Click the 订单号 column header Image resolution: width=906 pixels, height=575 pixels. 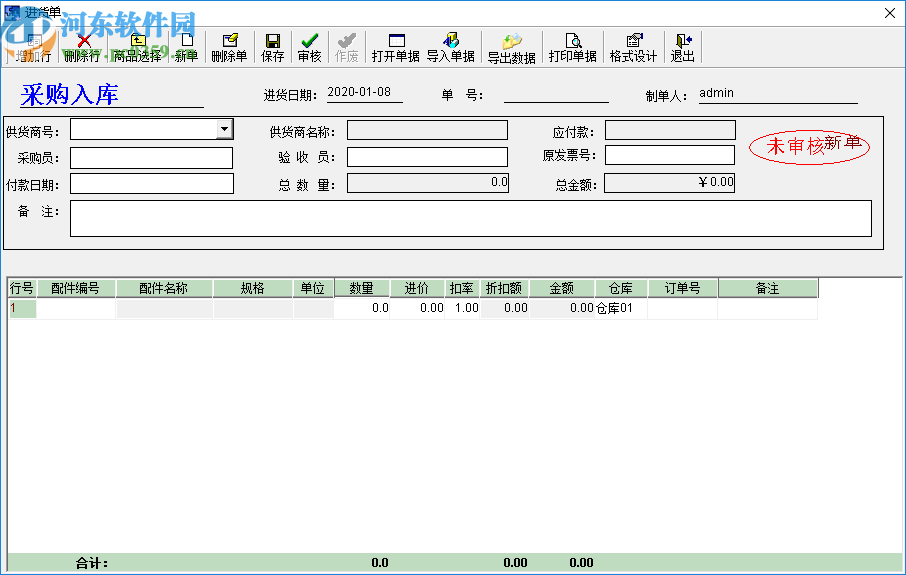[682, 288]
